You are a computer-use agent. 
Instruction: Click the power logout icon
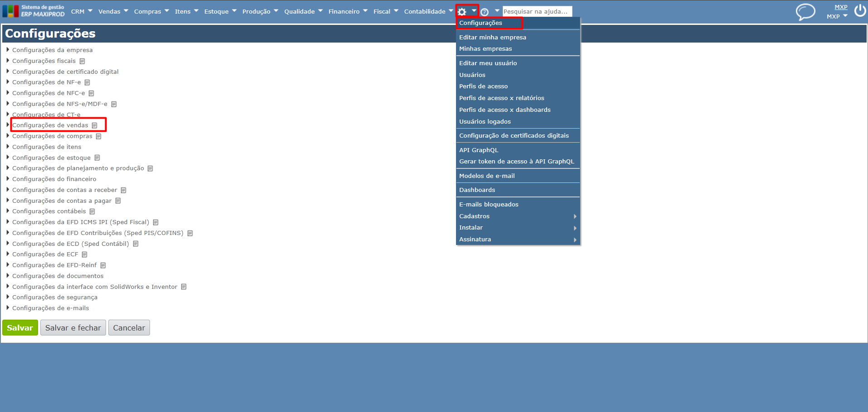860,10
